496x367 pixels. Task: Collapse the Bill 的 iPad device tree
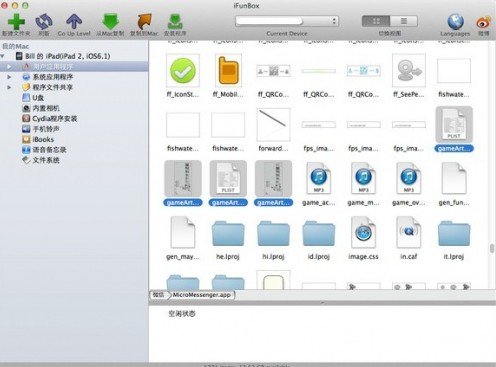[x=3, y=56]
